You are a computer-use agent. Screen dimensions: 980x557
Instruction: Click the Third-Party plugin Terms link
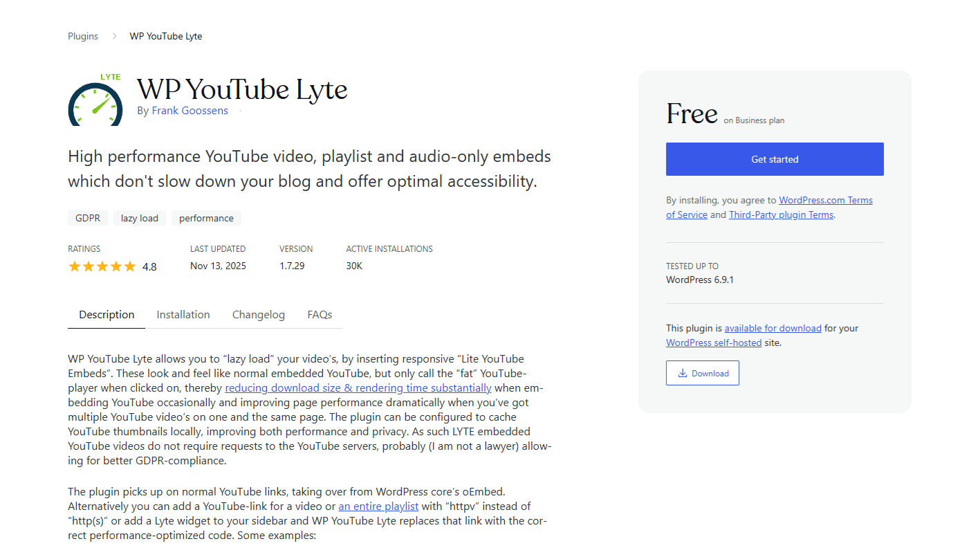click(781, 214)
